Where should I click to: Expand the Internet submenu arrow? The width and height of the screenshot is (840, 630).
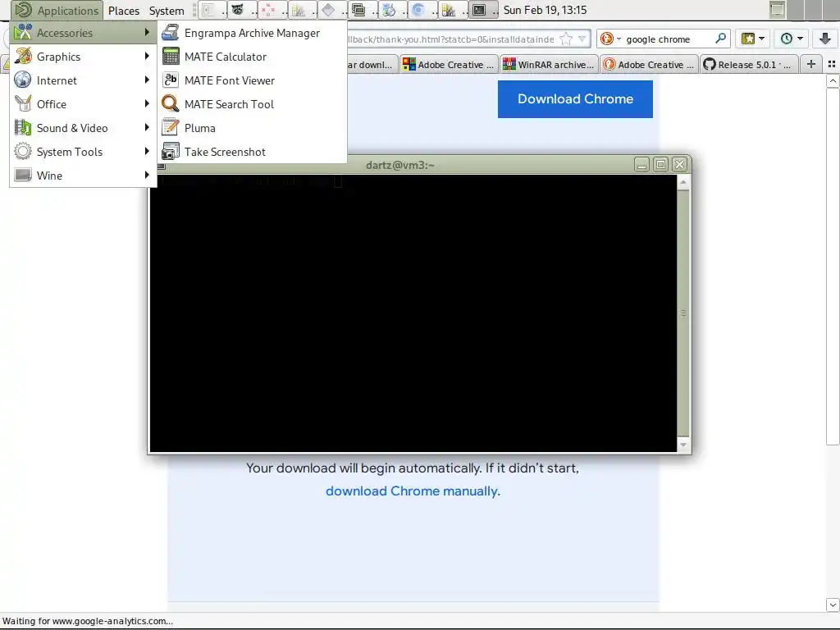(x=147, y=80)
